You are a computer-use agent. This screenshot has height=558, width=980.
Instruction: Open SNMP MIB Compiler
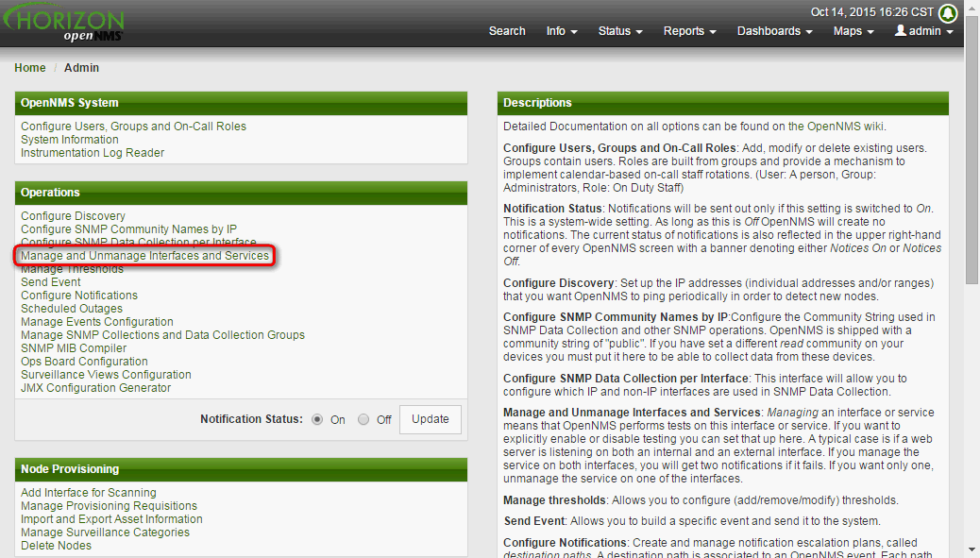point(73,348)
